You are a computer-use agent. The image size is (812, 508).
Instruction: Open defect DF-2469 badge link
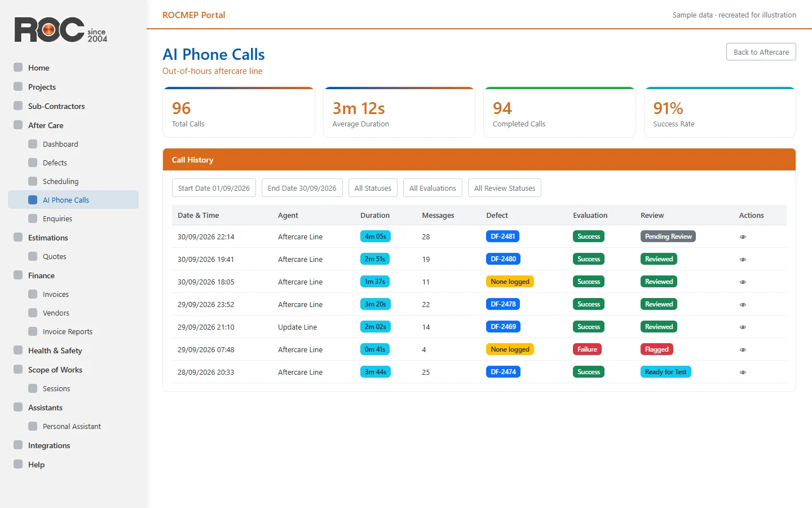(x=503, y=327)
